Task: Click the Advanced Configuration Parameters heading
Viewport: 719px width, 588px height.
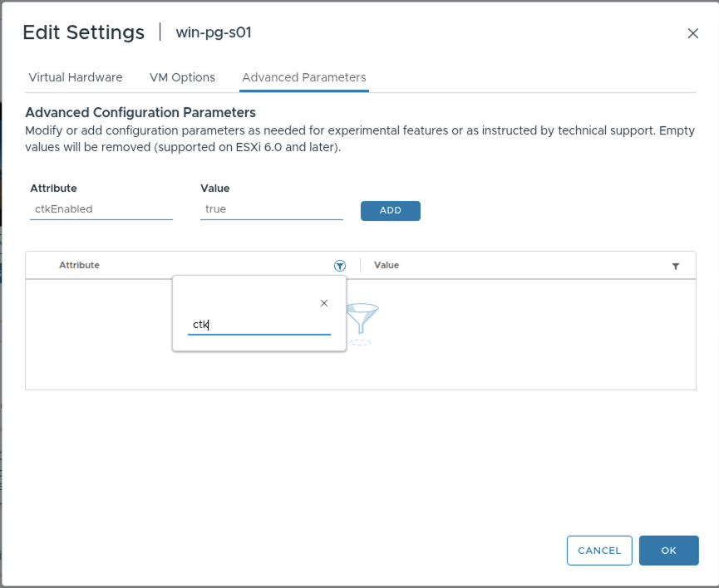Action: [140, 112]
